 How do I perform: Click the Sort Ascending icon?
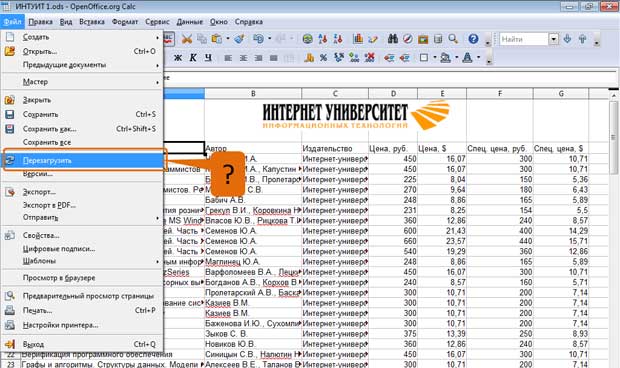tap(323, 39)
